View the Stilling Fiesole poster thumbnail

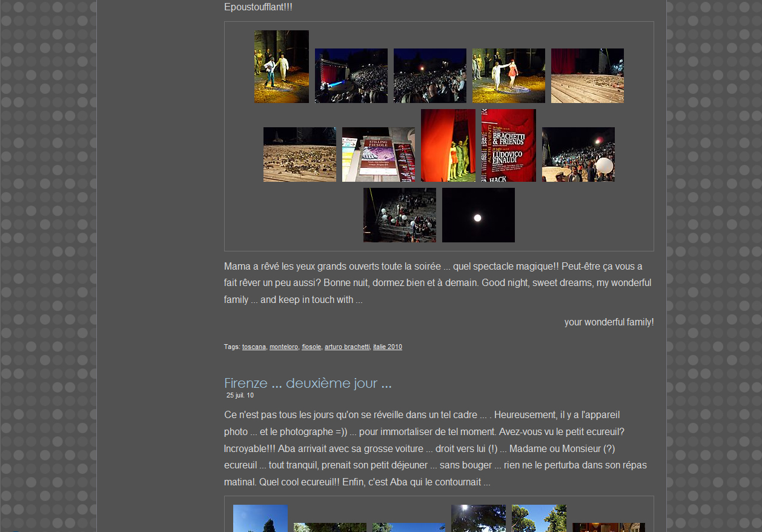coord(378,155)
